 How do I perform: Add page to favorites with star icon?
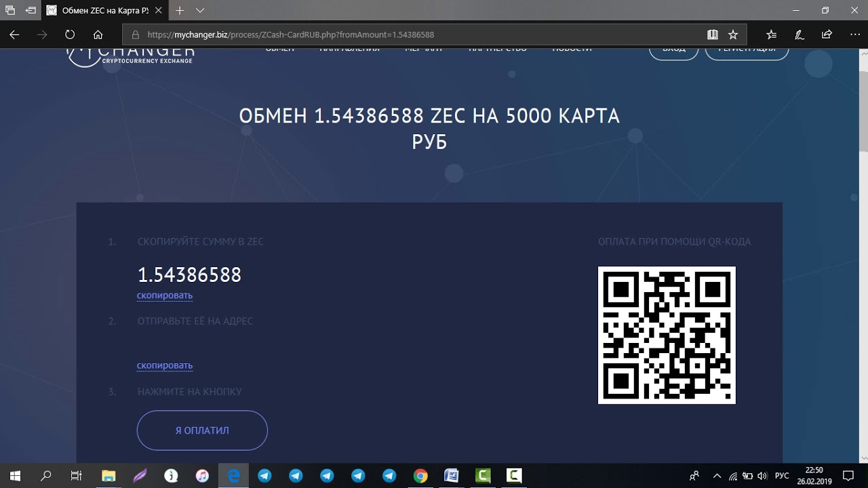[x=732, y=35]
